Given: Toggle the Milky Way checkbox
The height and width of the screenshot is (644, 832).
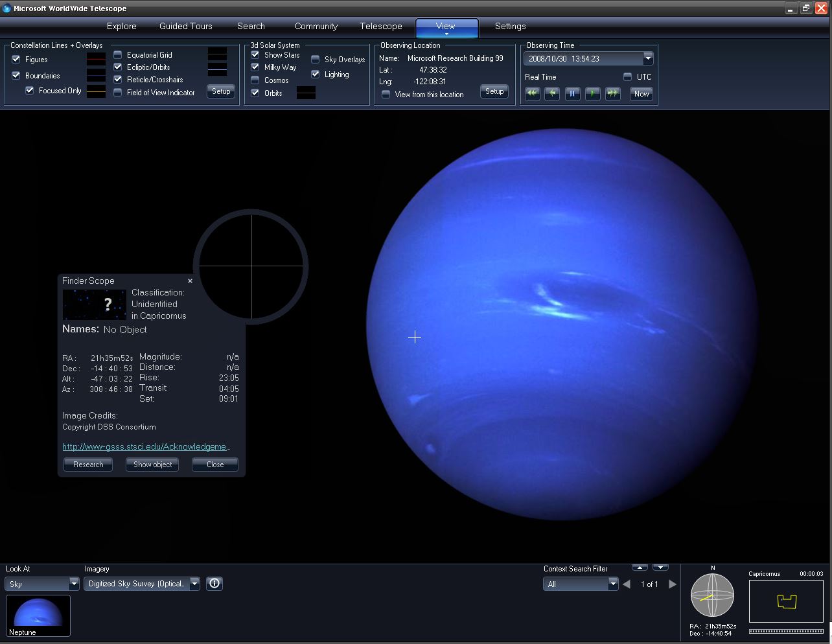Looking at the screenshot, I should 255,67.
